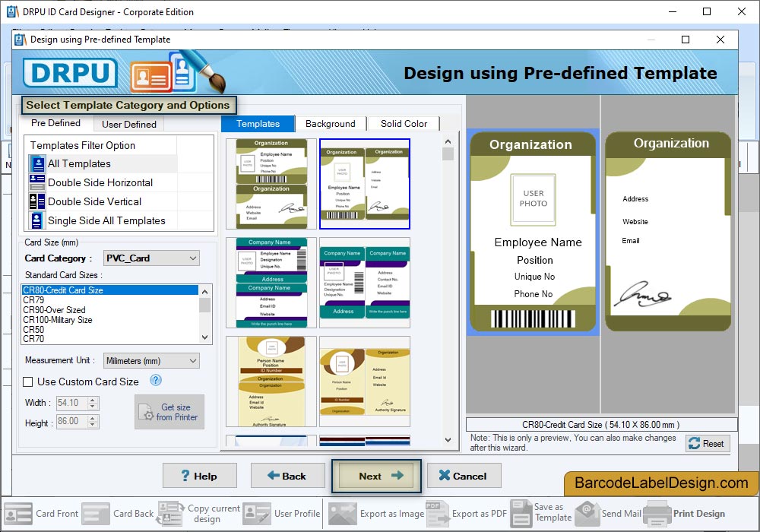
Task: Click the Width input field
Action: 72,403
